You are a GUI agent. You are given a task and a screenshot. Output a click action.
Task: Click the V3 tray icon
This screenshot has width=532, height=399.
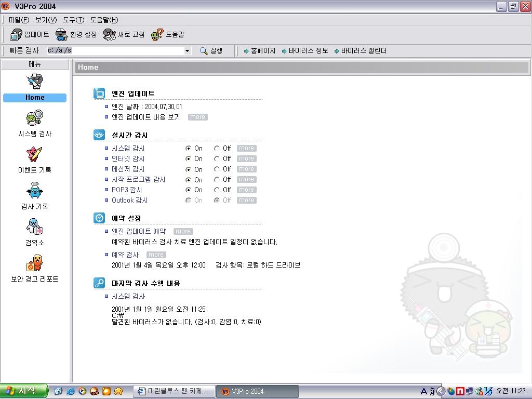pyautogui.click(x=488, y=391)
